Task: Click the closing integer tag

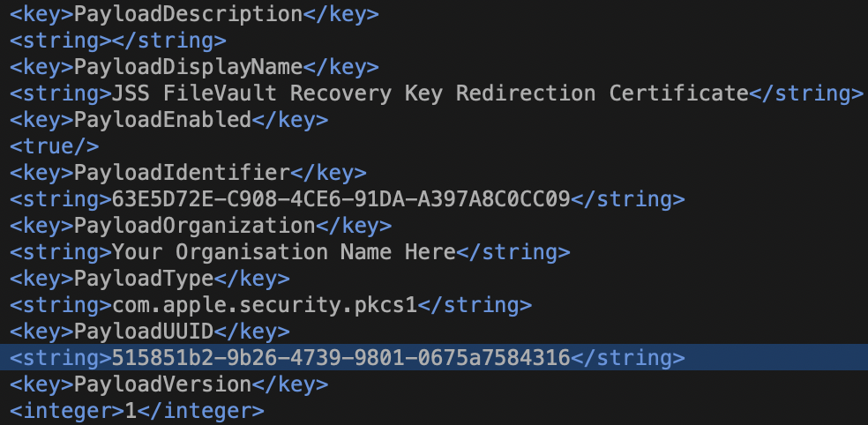Action: click(x=201, y=411)
